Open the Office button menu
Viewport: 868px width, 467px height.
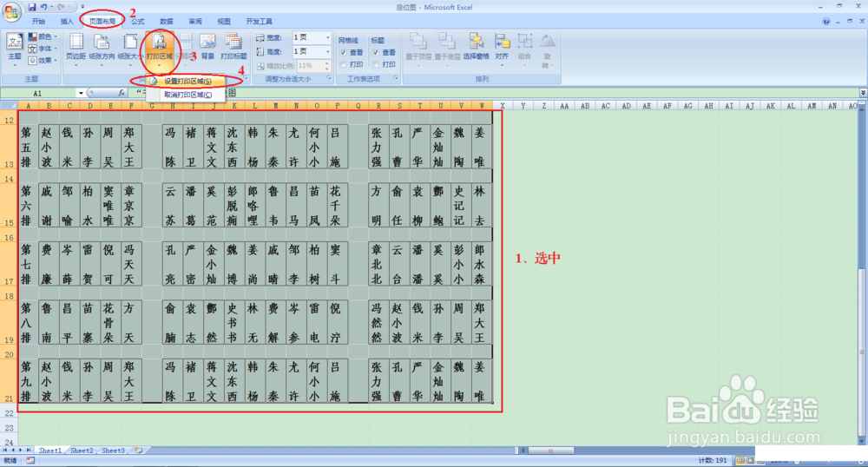coord(11,12)
